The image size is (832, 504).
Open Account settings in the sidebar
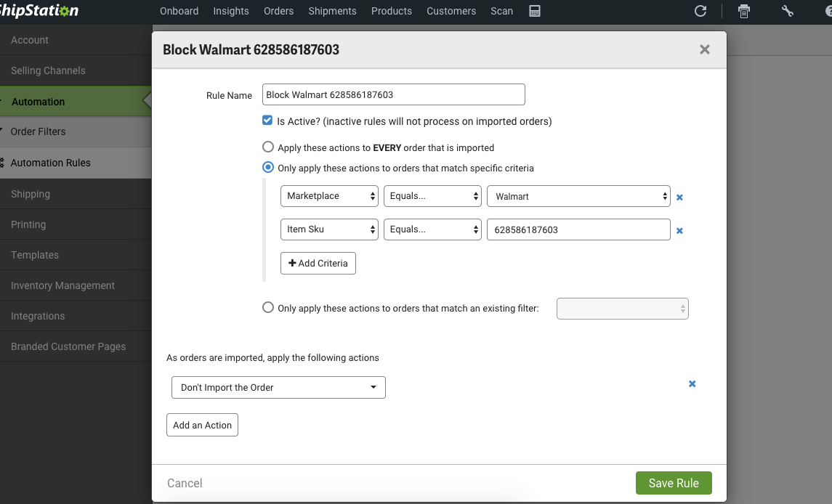(76, 40)
